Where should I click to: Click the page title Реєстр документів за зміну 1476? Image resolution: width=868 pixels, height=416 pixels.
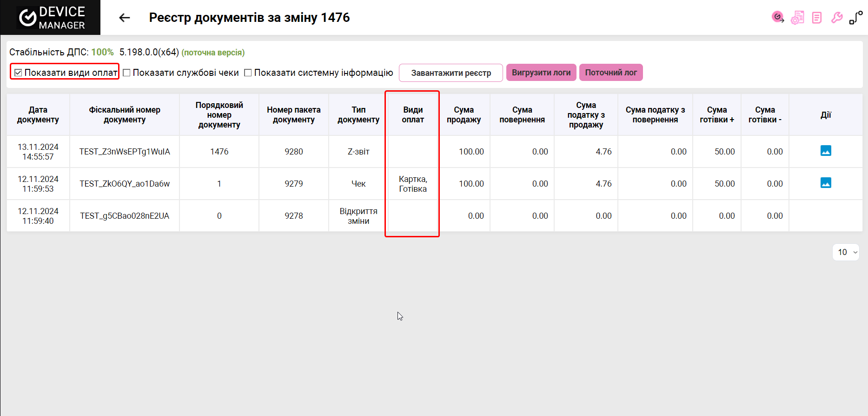coord(249,18)
